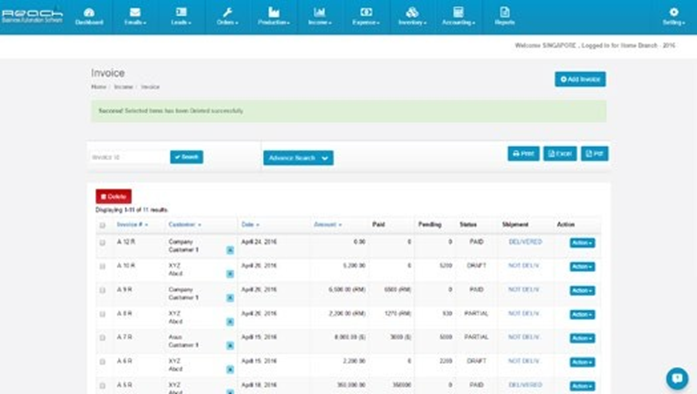Open Action dropdown for invoice A 10 R

(582, 267)
